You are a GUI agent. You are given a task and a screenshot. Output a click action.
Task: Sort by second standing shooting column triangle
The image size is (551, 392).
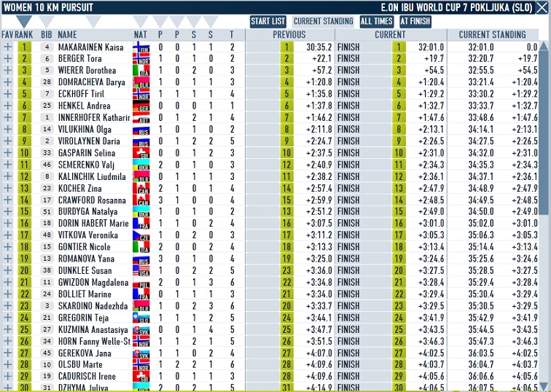coord(211,21)
